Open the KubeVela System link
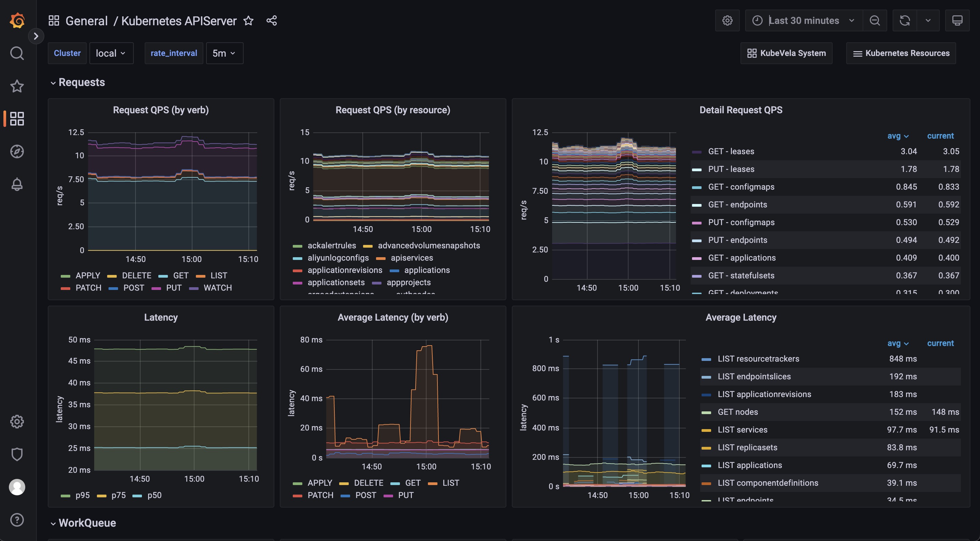Image resolution: width=980 pixels, height=541 pixels. point(787,53)
